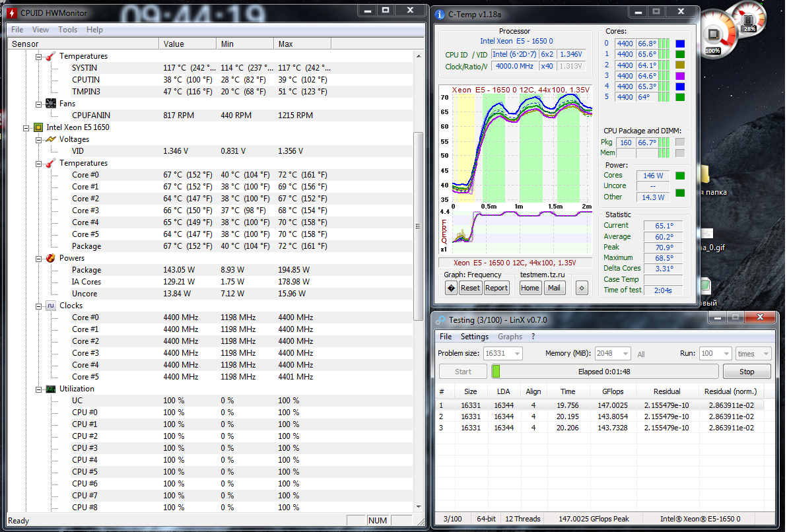Open HWMonitor View menu
787x532 pixels.
pyautogui.click(x=41, y=30)
